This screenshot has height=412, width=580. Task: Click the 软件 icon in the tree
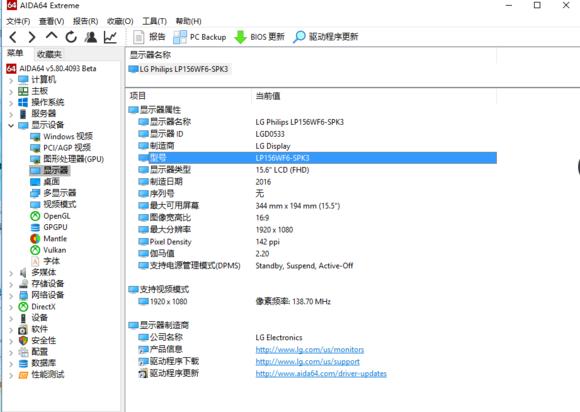(23, 329)
